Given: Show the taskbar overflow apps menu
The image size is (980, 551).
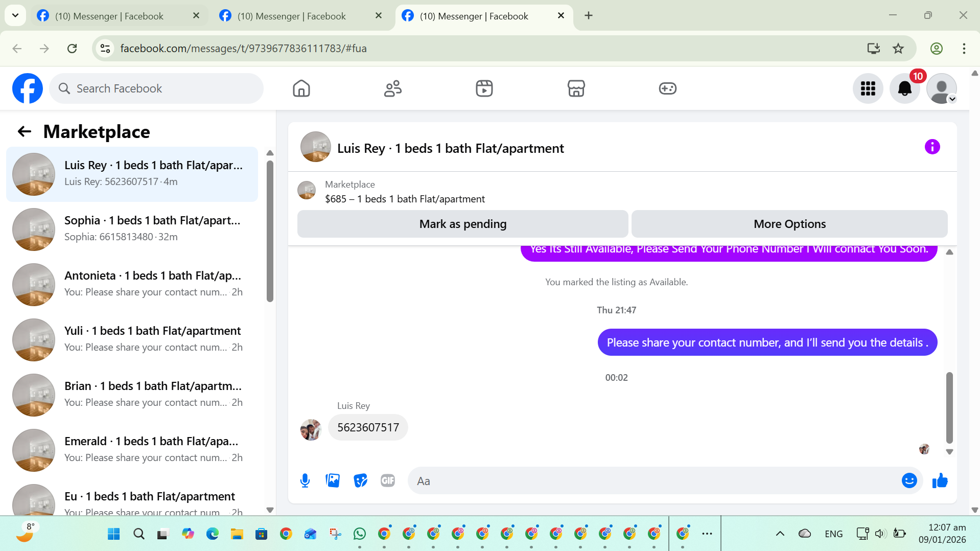Looking at the screenshot, I should pyautogui.click(x=707, y=534).
